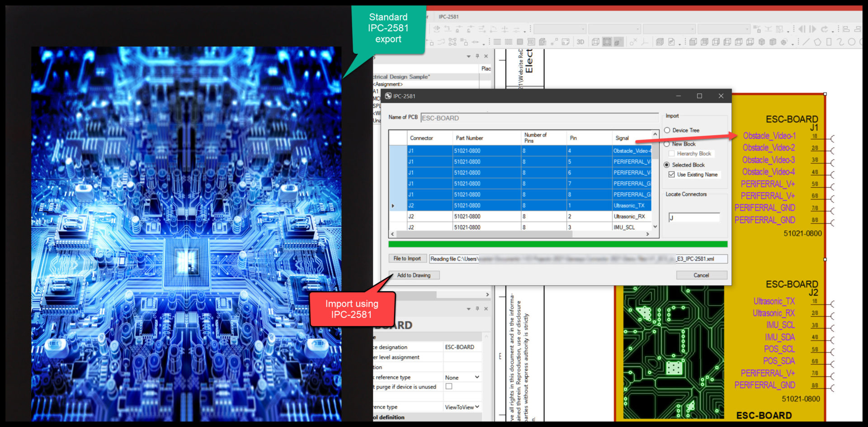Select the 'Plac' tab in the side panel
The height and width of the screenshot is (427, 868).
(x=486, y=68)
